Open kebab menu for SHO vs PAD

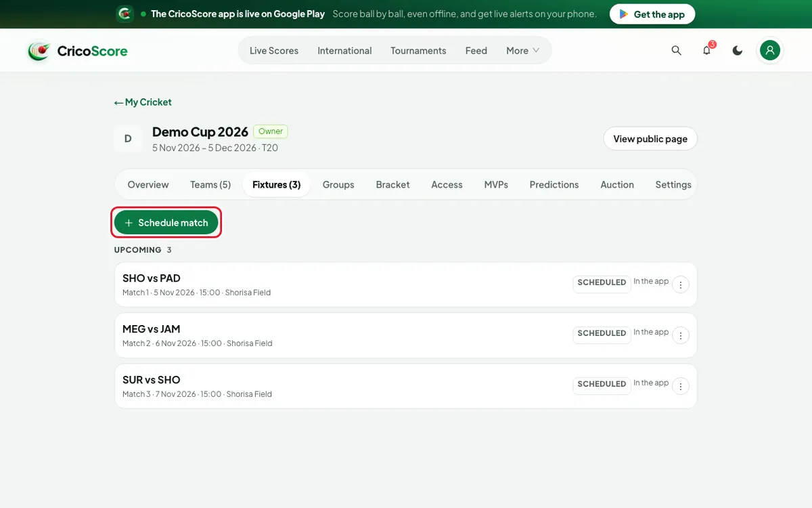coord(681,284)
